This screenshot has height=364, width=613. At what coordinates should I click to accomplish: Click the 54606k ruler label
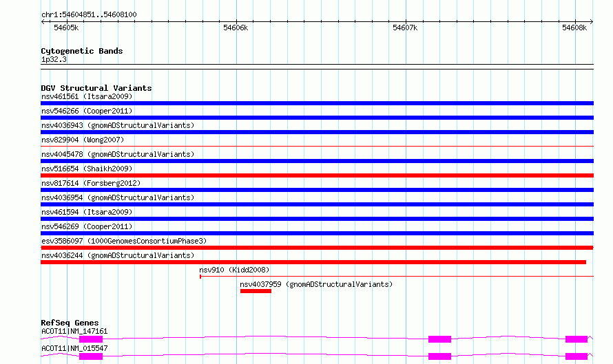tap(236, 28)
